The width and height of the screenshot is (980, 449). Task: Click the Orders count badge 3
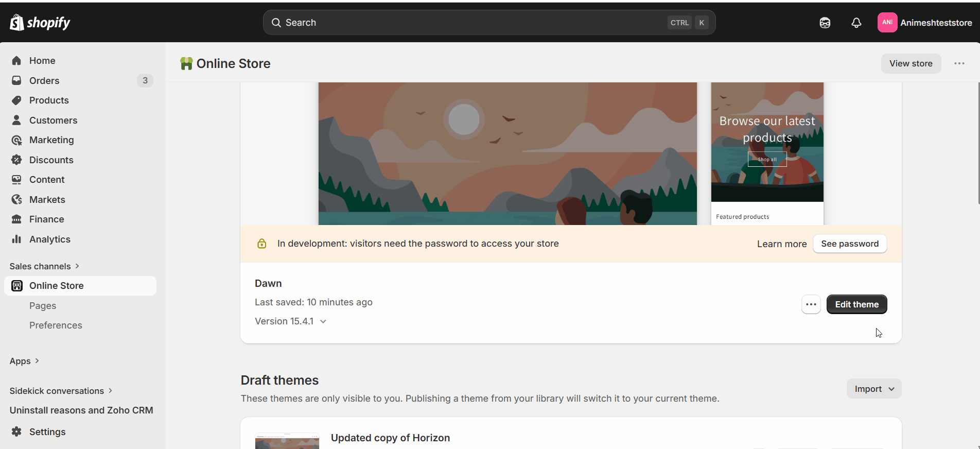click(x=145, y=80)
